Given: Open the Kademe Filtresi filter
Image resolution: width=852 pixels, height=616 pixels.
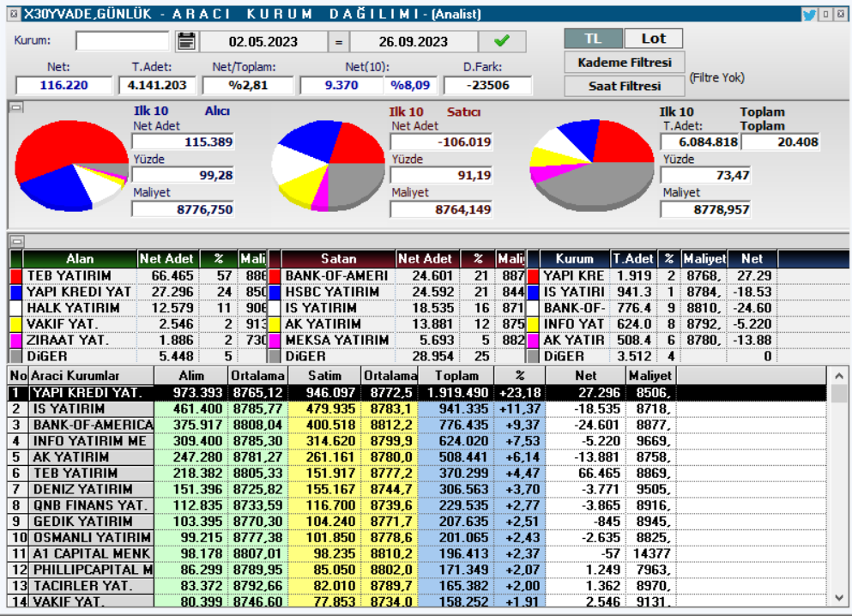Looking at the screenshot, I should [625, 63].
